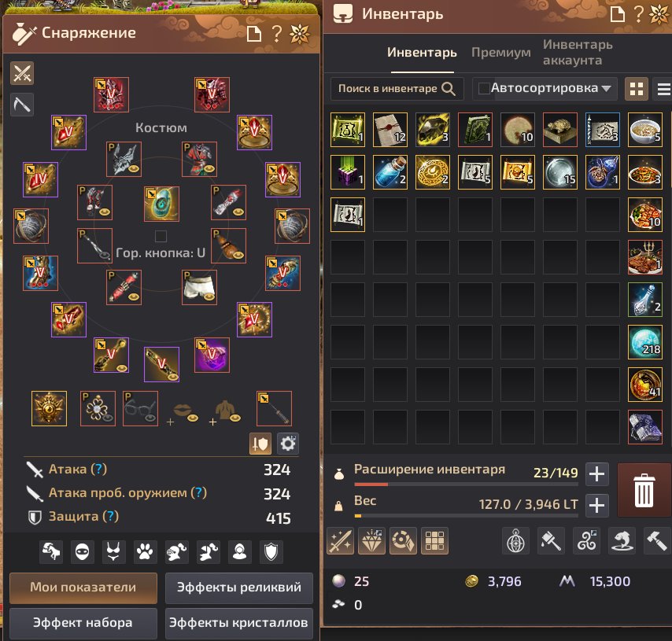Viewport: 672px width, 641px height.
Task: Open equipment settings gear icon
Action: point(287,444)
